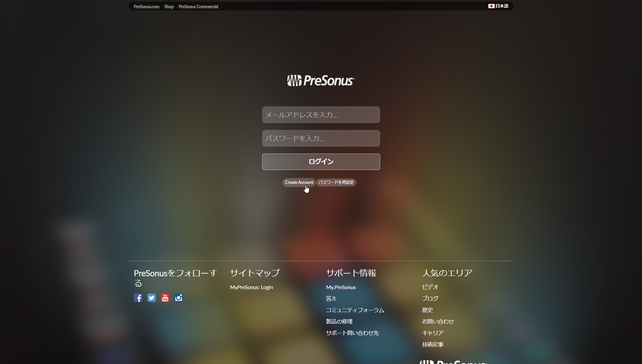This screenshot has width=642, height=364.
Task: Open PreSonus Facebook page icon
Action: [138, 298]
